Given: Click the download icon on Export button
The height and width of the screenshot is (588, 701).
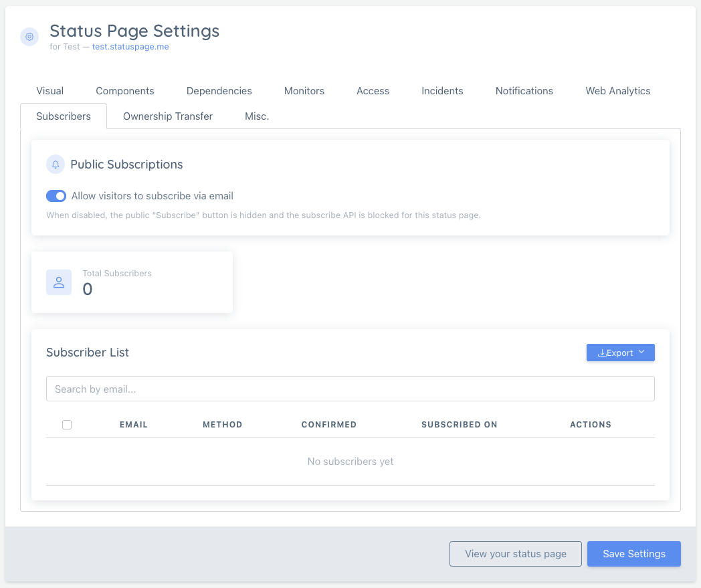Looking at the screenshot, I should [601, 353].
